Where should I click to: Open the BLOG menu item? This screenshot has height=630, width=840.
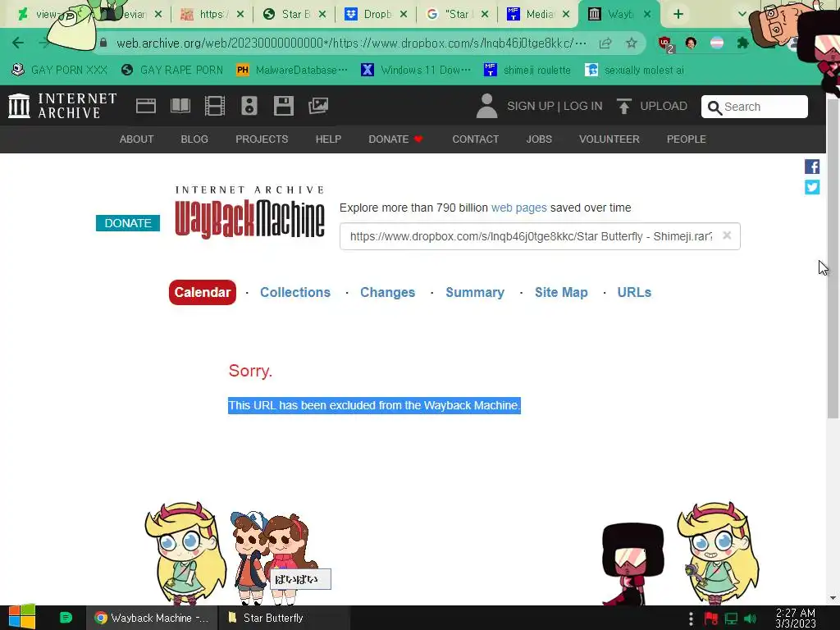pyautogui.click(x=194, y=139)
